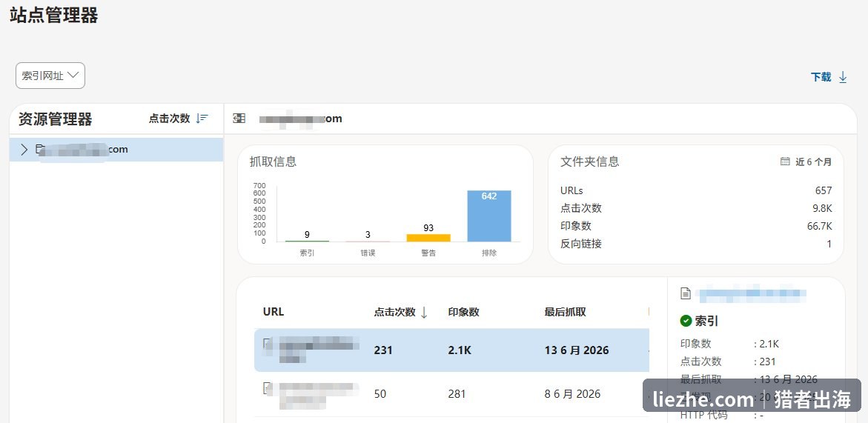Image resolution: width=868 pixels, height=423 pixels.
Task: Click the page icon in the 231 row
Action: point(268,344)
